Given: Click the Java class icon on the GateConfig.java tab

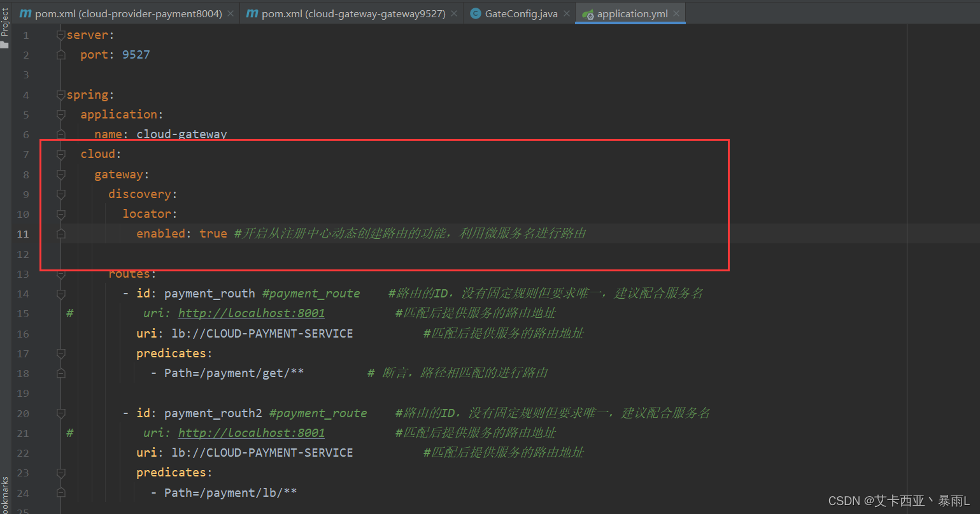Looking at the screenshot, I should click(x=475, y=13).
